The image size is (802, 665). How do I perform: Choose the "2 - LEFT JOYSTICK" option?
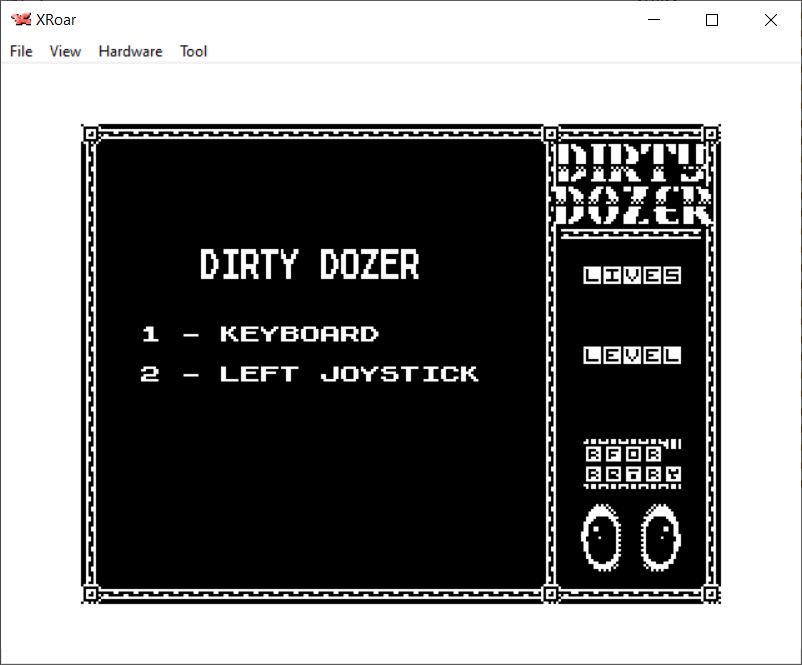point(310,374)
